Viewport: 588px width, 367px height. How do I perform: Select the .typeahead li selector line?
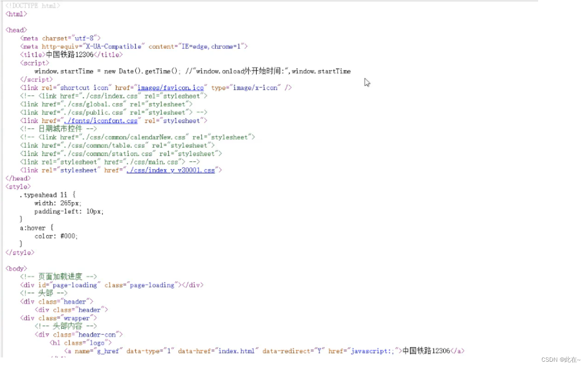coord(48,195)
